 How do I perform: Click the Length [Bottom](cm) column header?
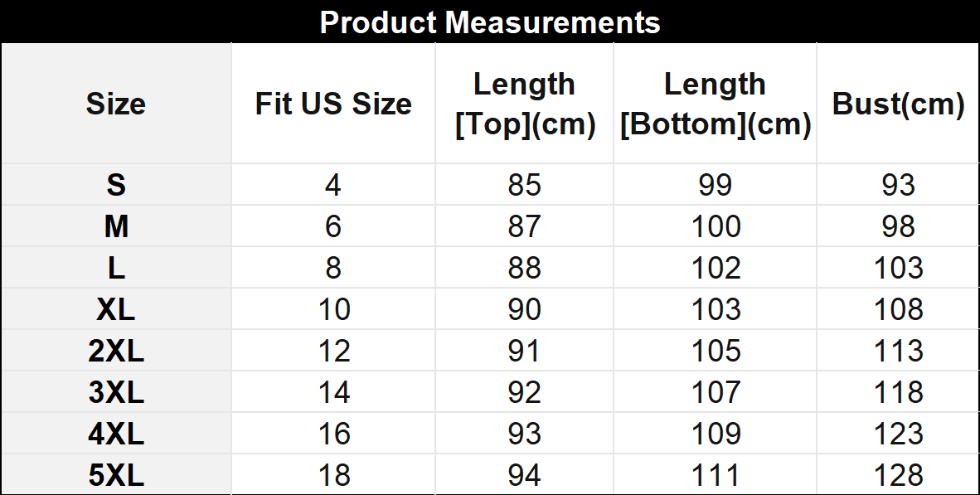coord(716,104)
